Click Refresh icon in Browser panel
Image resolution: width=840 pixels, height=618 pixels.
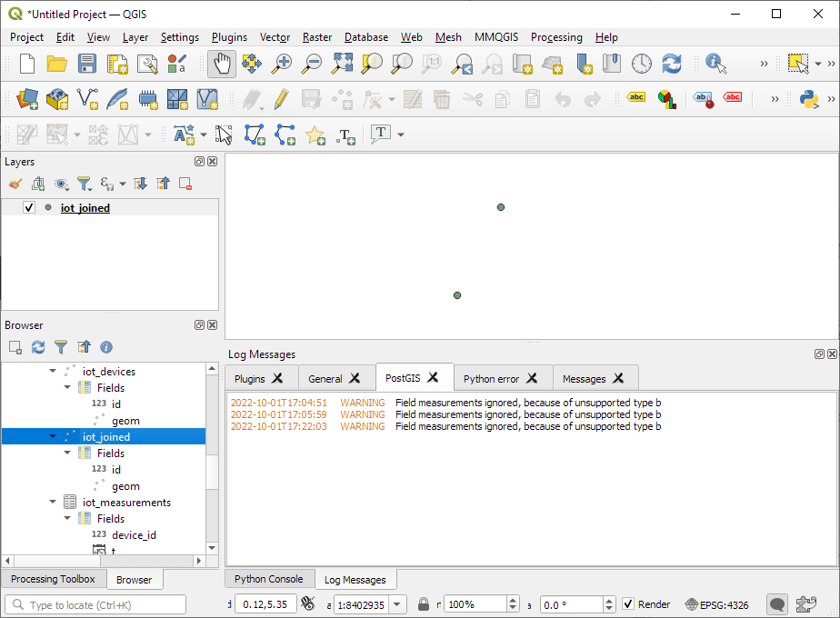[x=38, y=347]
